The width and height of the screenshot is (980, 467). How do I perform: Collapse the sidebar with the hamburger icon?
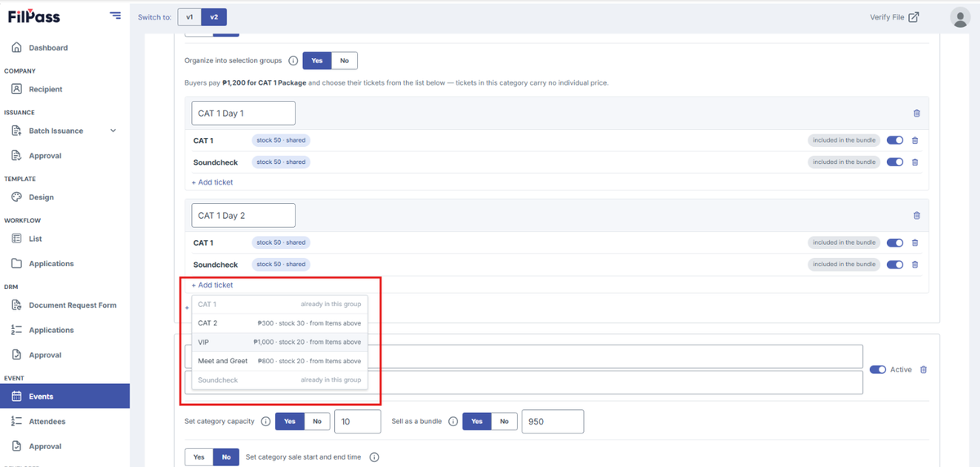[115, 16]
